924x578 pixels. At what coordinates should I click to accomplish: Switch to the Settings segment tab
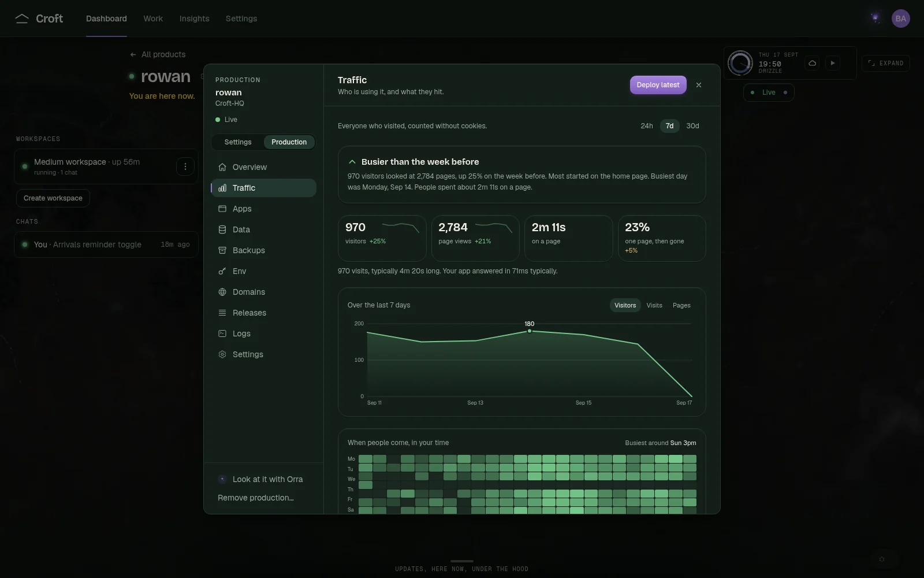click(238, 142)
